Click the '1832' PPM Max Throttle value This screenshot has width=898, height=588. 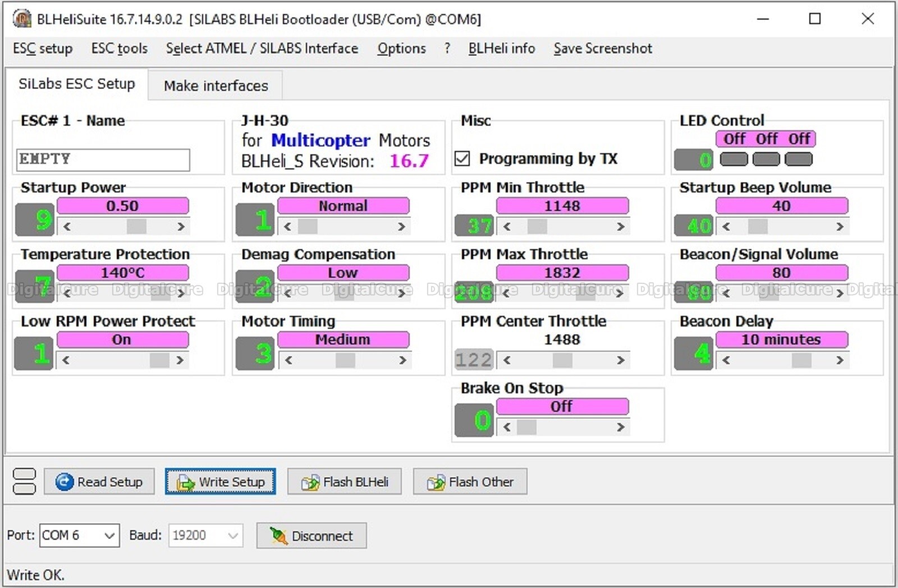pos(562,273)
